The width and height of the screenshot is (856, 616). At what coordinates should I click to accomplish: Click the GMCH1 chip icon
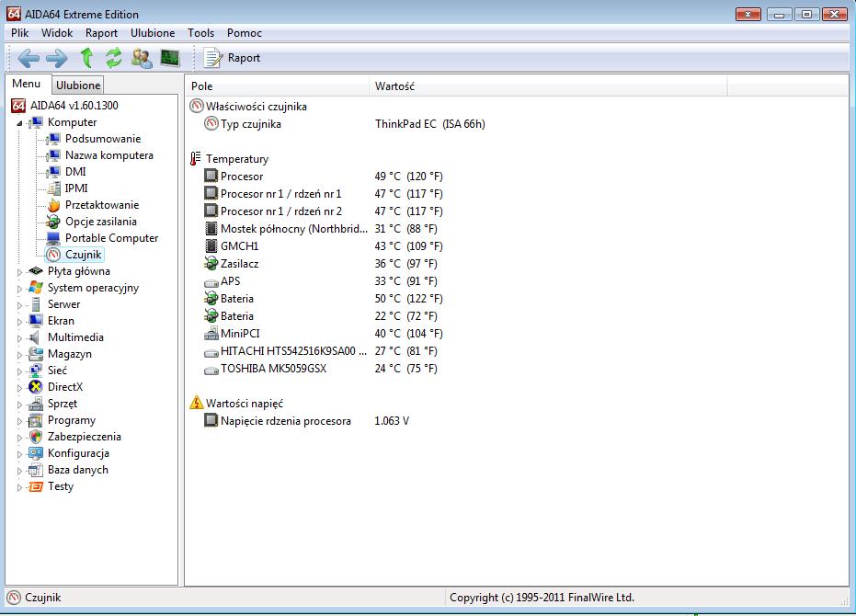click(211, 245)
